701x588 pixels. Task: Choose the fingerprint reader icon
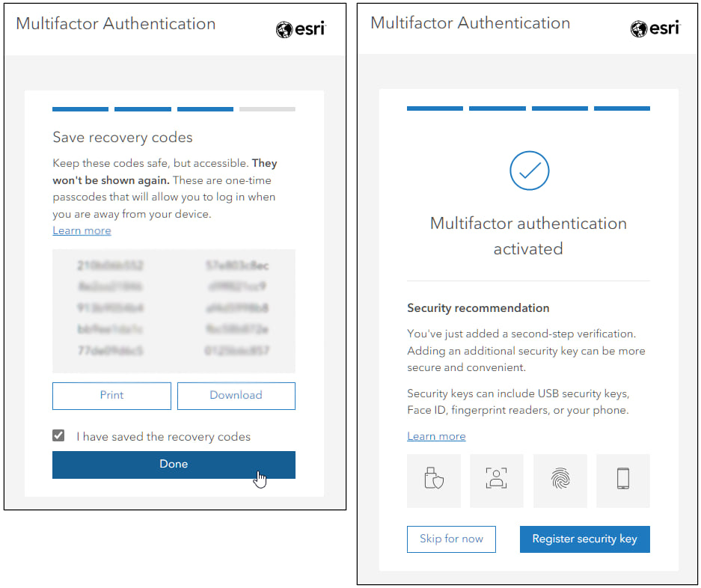(x=560, y=481)
